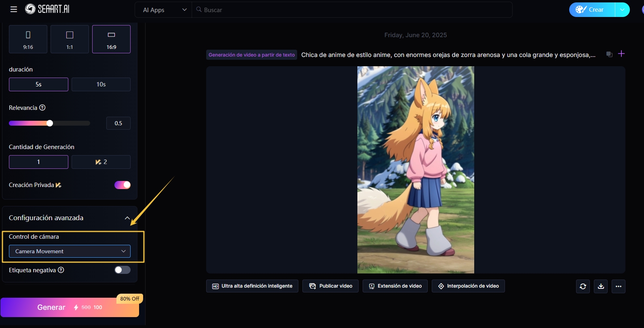Click the regenerate refresh icon

pyautogui.click(x=583, y=286)
